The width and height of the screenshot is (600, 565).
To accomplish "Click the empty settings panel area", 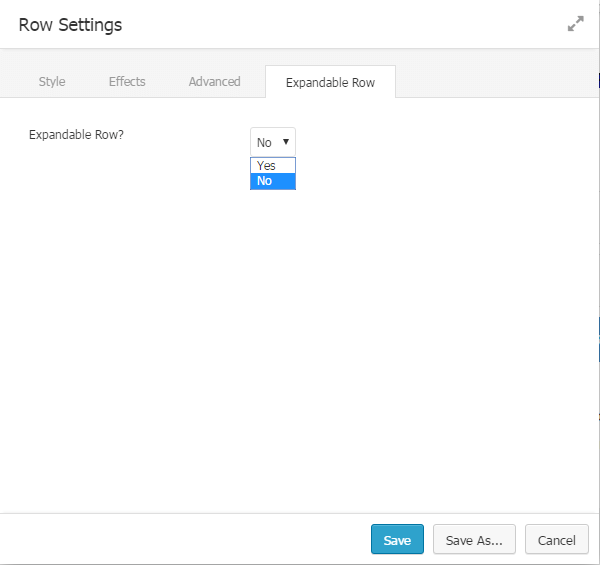I will coord(300,350).
